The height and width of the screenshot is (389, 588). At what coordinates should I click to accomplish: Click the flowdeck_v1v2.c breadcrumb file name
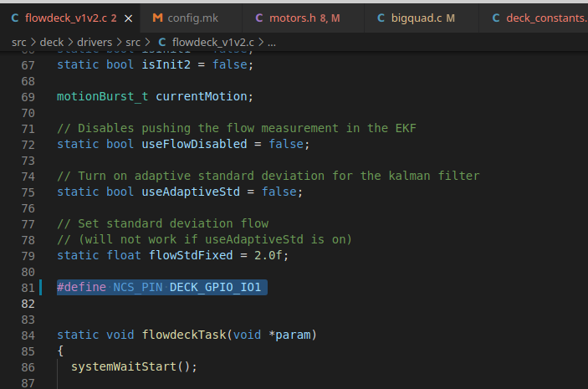click(214, 41)
